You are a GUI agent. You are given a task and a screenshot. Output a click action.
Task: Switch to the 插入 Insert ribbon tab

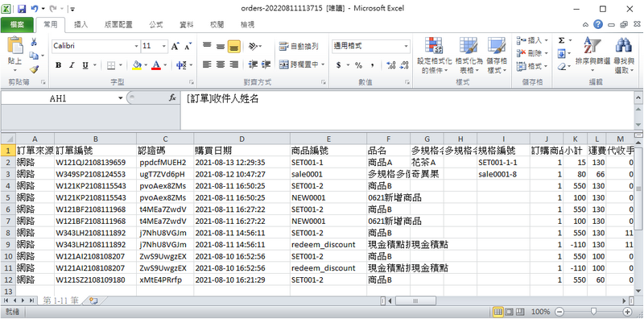click(81, 25)
